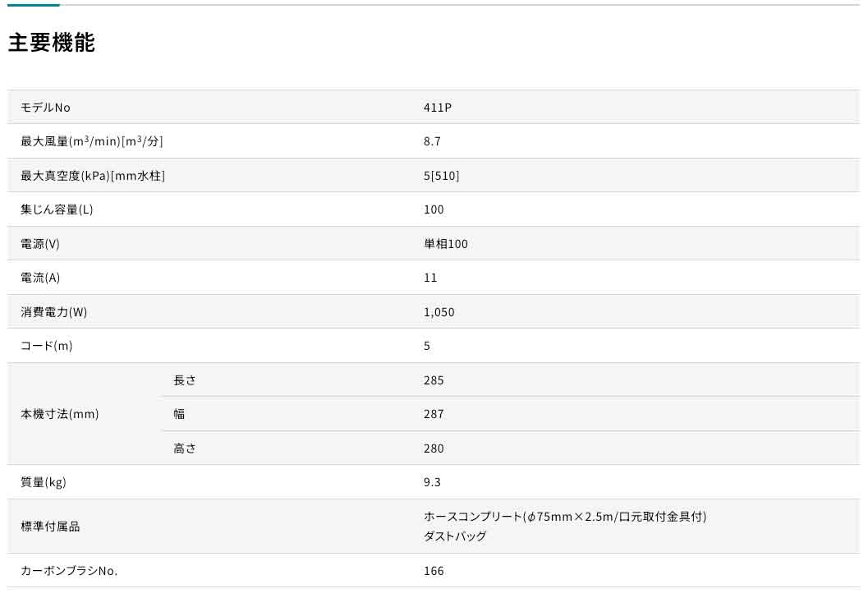Viewport: 868px width, 598px height.
Task: Click the model number value 411P
Action: pos(437,108)
